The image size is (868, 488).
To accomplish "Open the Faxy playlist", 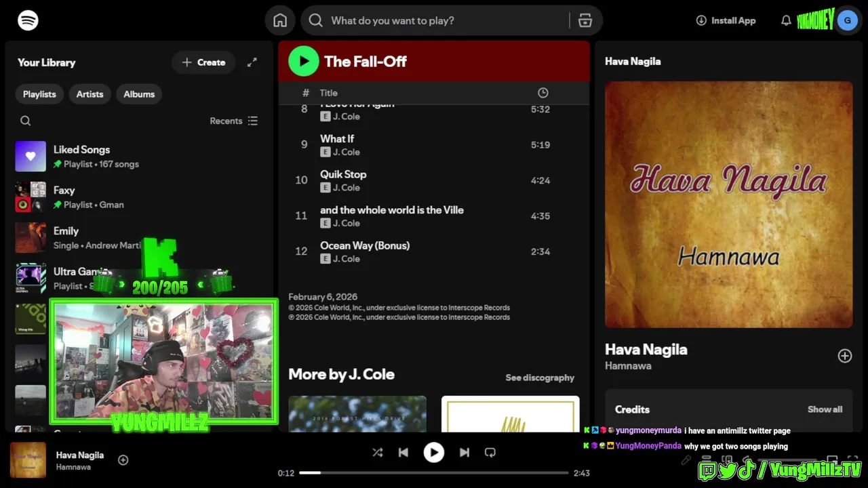I will [x=139, y=197].
